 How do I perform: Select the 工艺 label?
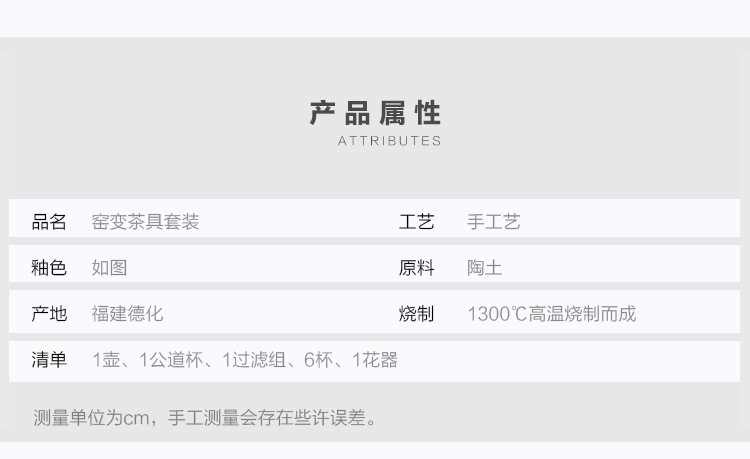tap(416, 222)
